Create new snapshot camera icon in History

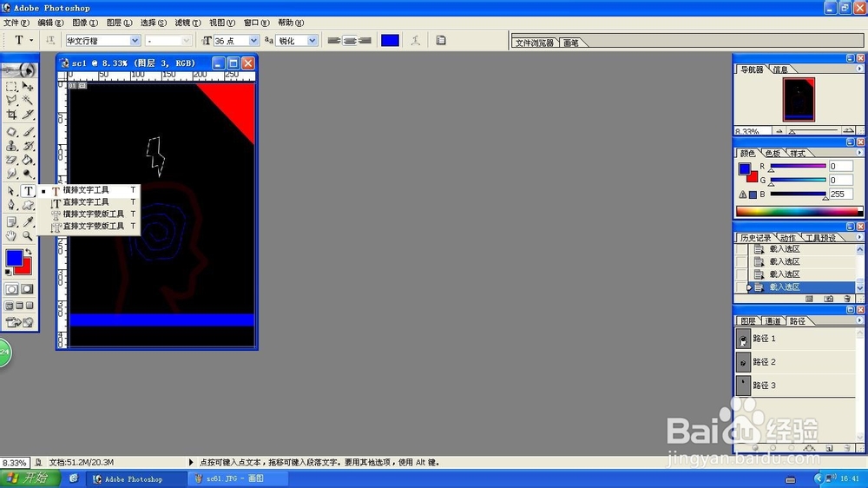point(829,299)
